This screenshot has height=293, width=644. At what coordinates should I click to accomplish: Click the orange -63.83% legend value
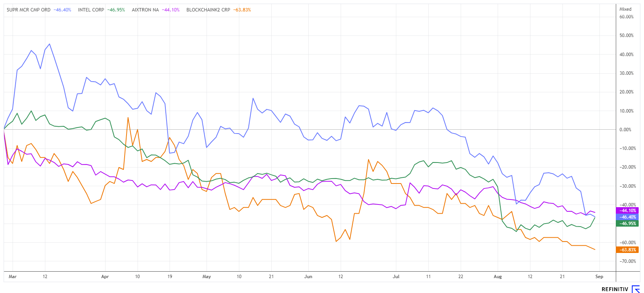pyautogui.click(x=243, y=10)
